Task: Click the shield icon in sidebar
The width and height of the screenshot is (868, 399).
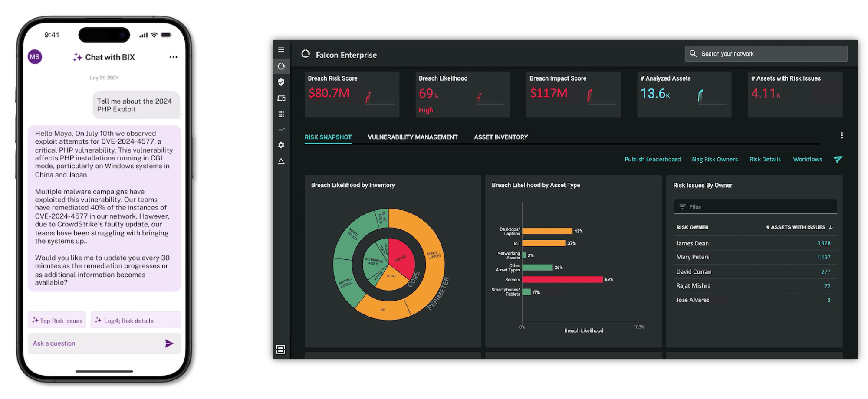Action: tap(281, 82)
